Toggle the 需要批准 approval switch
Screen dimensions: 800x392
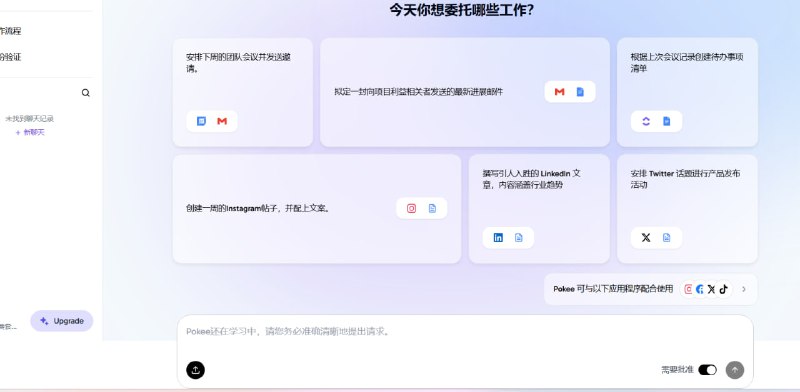coord(707,370)
